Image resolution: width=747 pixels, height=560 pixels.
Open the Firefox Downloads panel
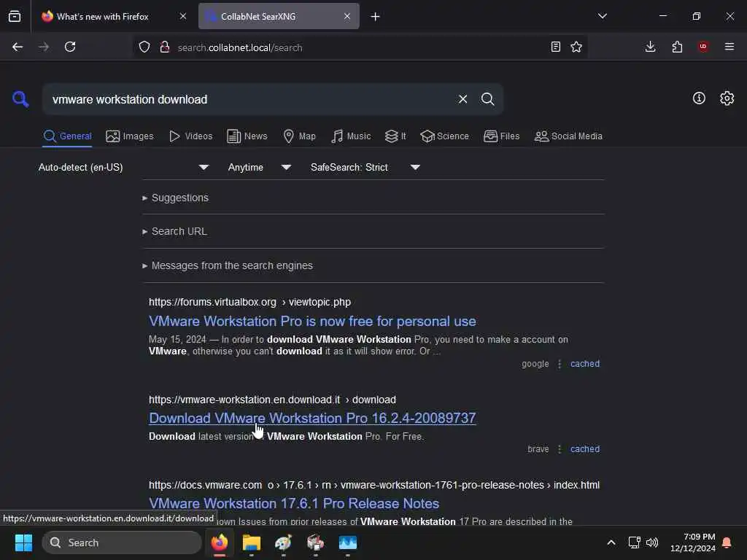point(650,47)
